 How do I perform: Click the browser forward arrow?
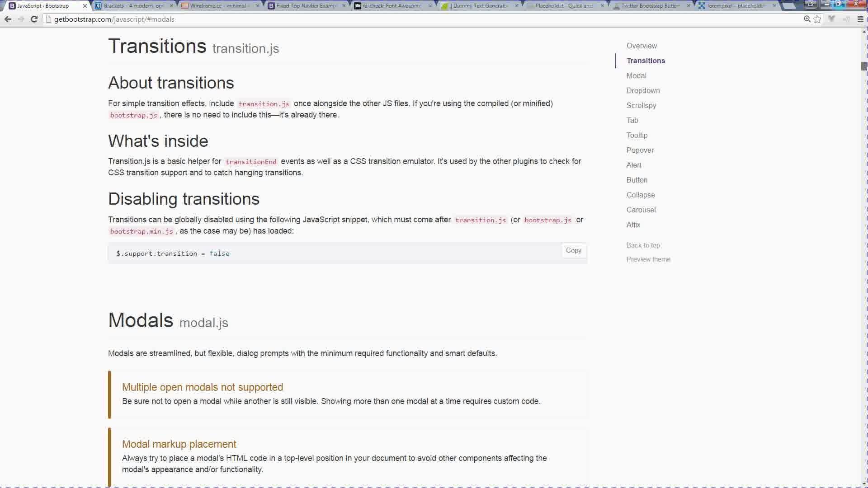click(x=21, y=19)
